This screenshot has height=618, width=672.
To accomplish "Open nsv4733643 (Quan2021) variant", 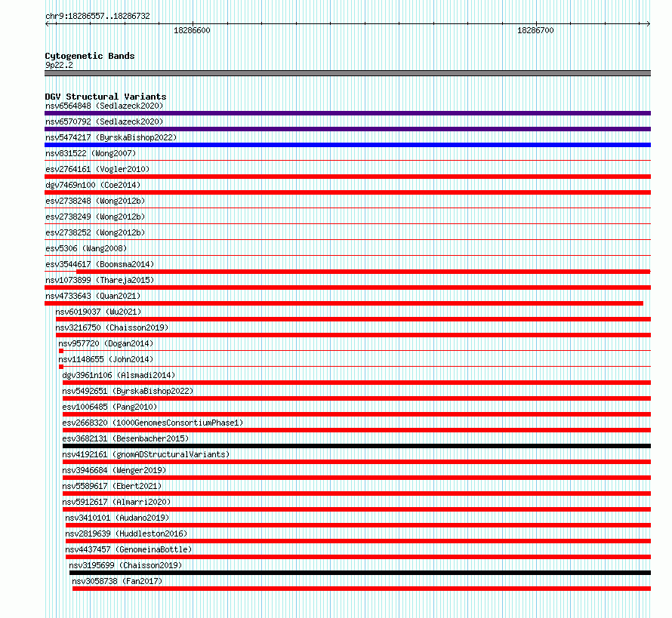I will [93, 296].
